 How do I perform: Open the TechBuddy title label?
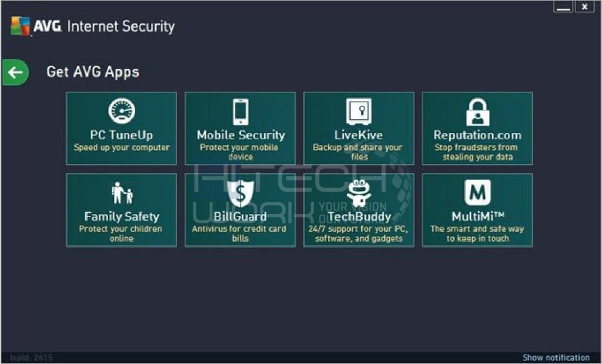coord(359,217)
